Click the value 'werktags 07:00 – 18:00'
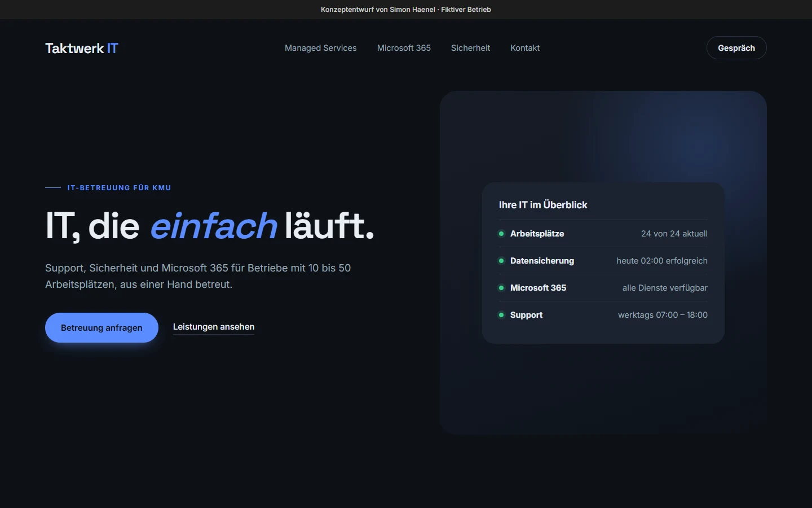This screenshot has height=508, width=812. [663, 315]
